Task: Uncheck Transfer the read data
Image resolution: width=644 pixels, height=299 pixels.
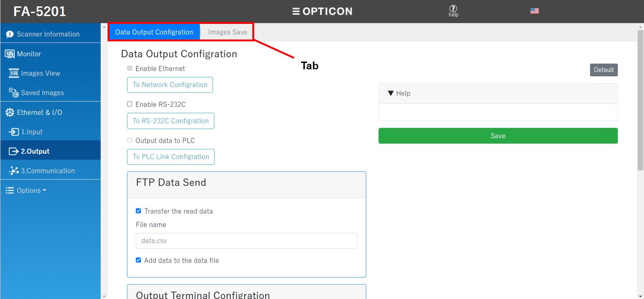Action: [x=138, y=211]
